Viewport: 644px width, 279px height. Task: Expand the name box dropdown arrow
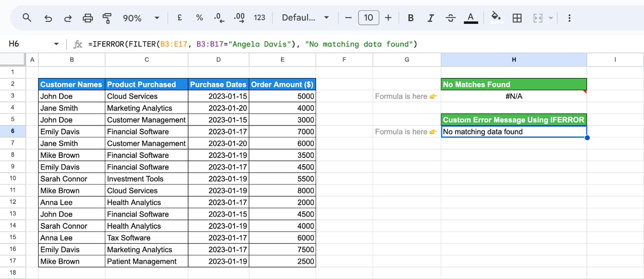click(57, 44)
